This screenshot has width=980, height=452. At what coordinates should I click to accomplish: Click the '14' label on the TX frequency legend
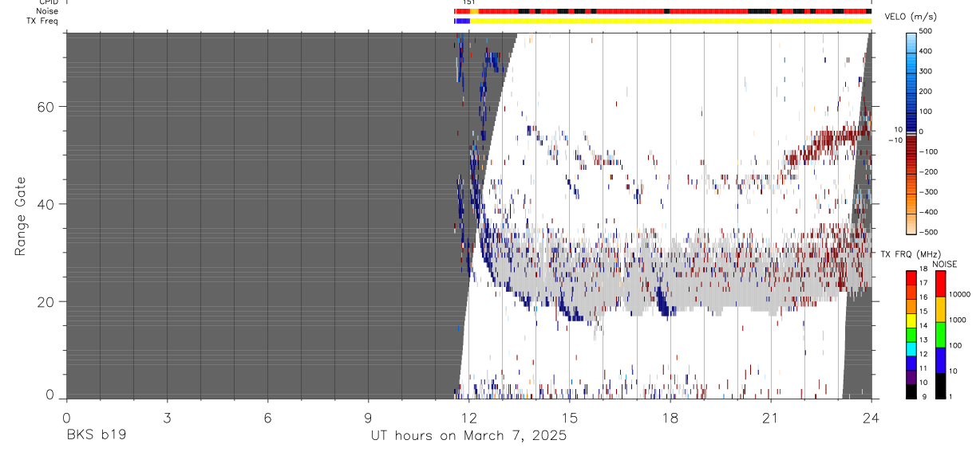(x=923, y=325)
